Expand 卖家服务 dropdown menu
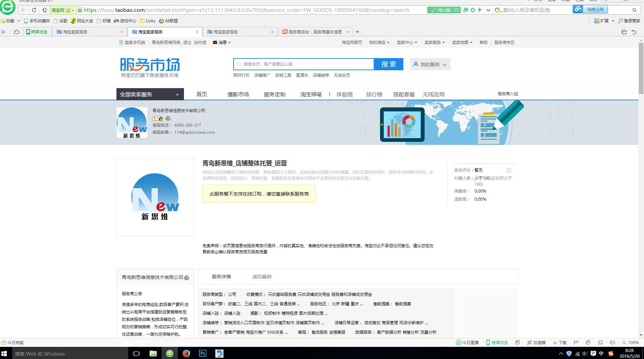 [434, 42]
